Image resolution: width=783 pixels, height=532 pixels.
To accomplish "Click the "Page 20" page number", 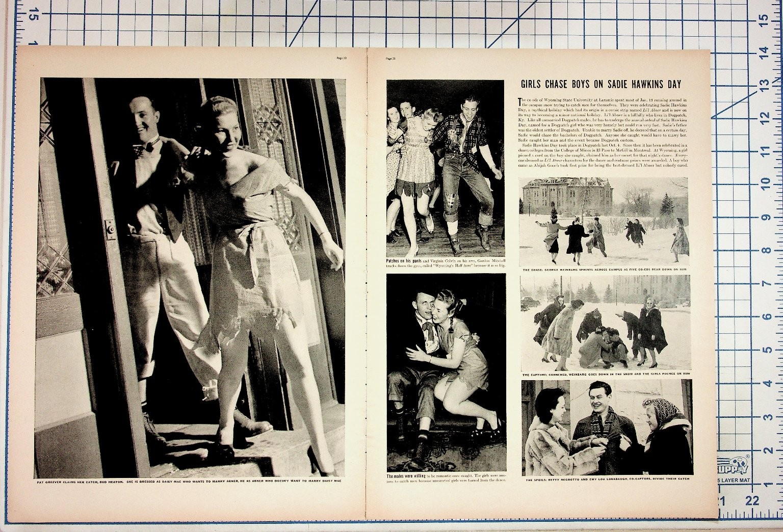I will click(342, 58).
